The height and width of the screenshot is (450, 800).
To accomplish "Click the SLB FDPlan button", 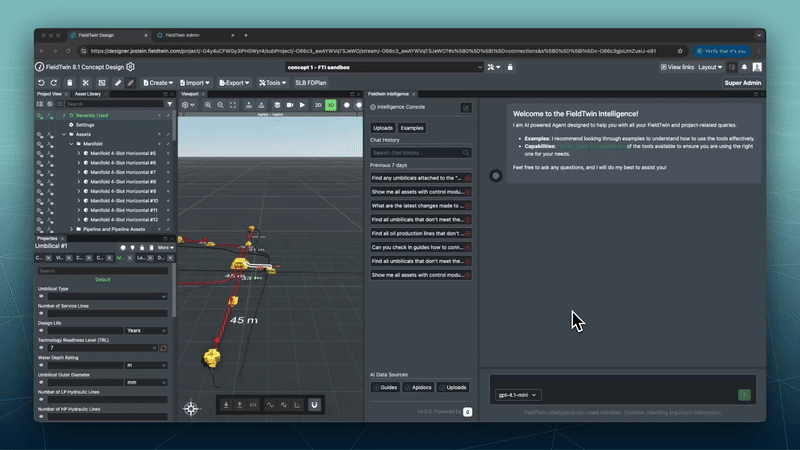I will click(312, 83).
